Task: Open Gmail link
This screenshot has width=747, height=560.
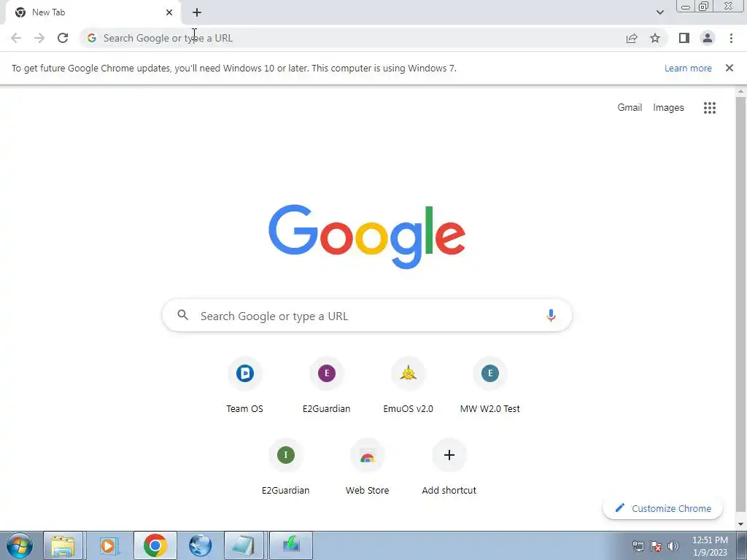Action: [x=630, y=108]
